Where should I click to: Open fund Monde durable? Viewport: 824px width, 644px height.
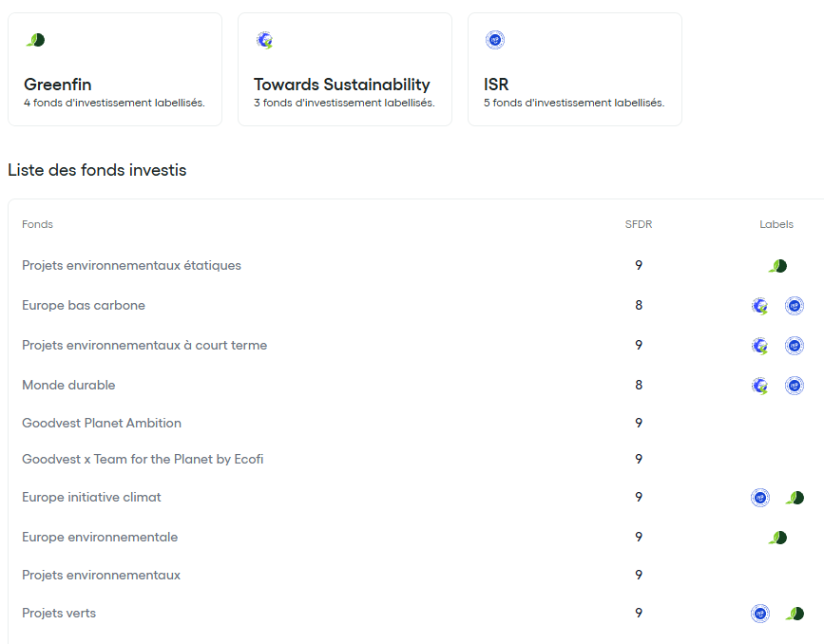click(68, 385)
